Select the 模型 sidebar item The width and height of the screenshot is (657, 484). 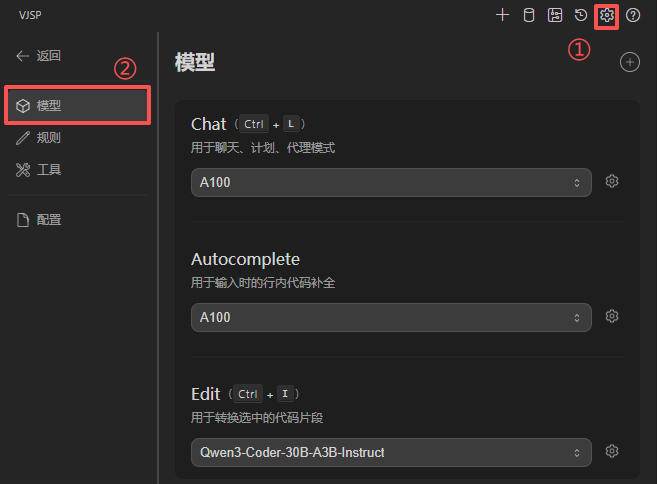click(78, 105)
